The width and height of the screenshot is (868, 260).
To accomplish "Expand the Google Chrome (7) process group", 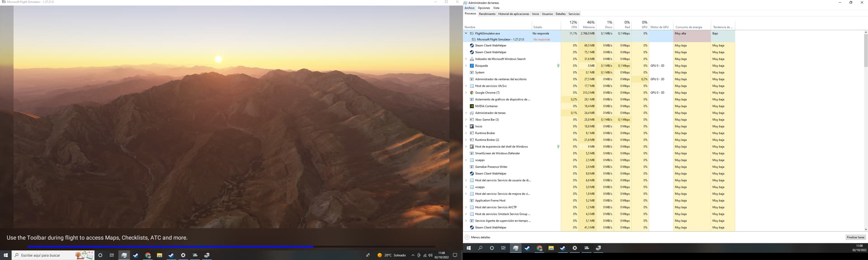I will click(466, 93).
